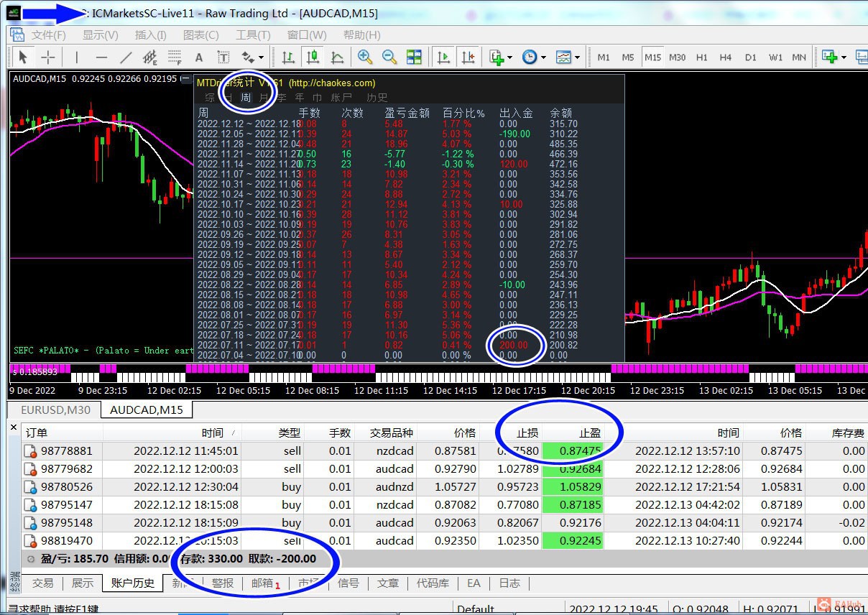The width and height of the screenshot is (868, 615).
Task: Switch timeframe to H1
Action: pos(702,57)
